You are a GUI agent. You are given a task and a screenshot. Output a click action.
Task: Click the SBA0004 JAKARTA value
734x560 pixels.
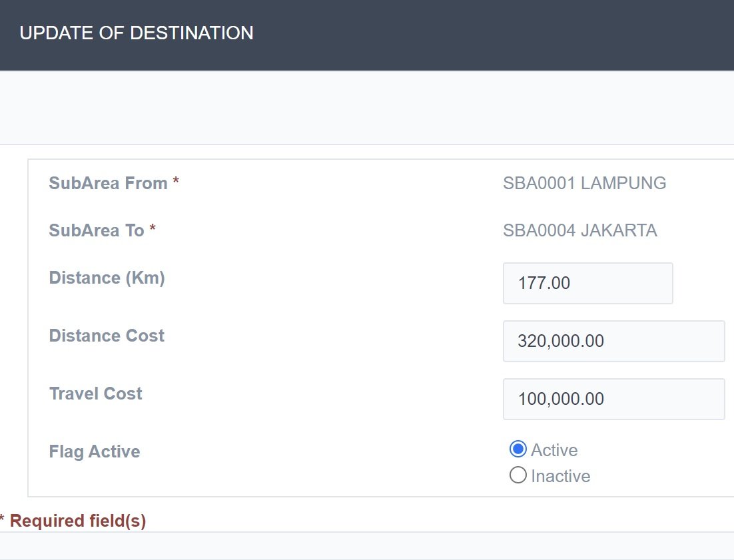(579, 230)
